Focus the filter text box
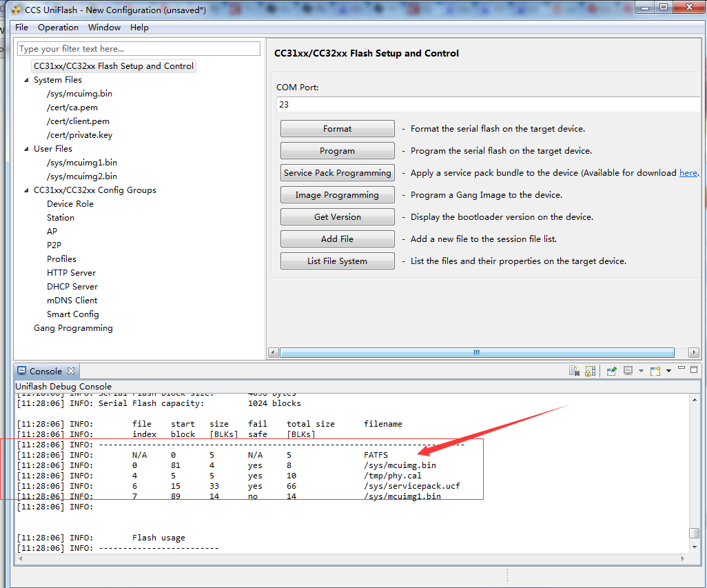This screenshot has width=707, height=588. (x=139, y=49)
